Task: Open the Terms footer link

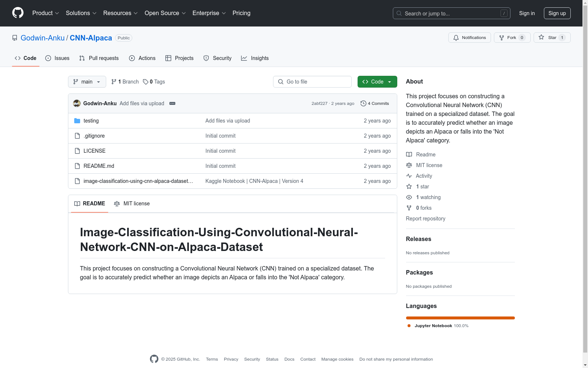Action: coord(212,359)
